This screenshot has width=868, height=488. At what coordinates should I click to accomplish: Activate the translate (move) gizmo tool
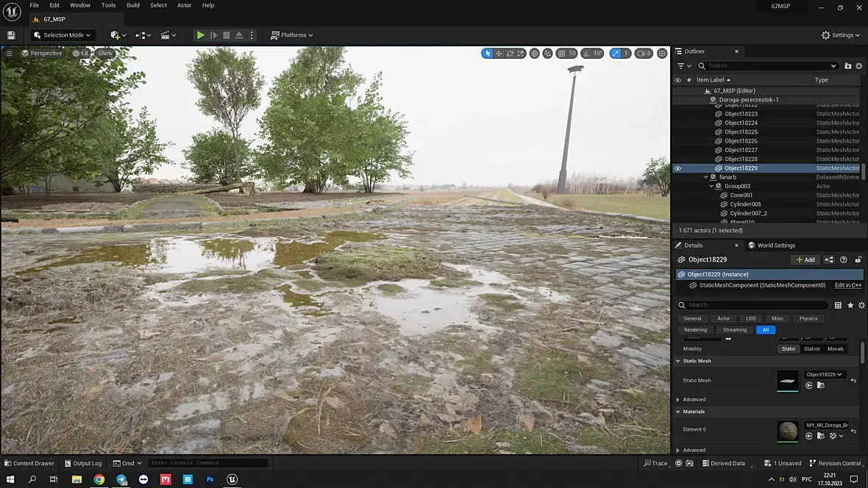[499, 53]
